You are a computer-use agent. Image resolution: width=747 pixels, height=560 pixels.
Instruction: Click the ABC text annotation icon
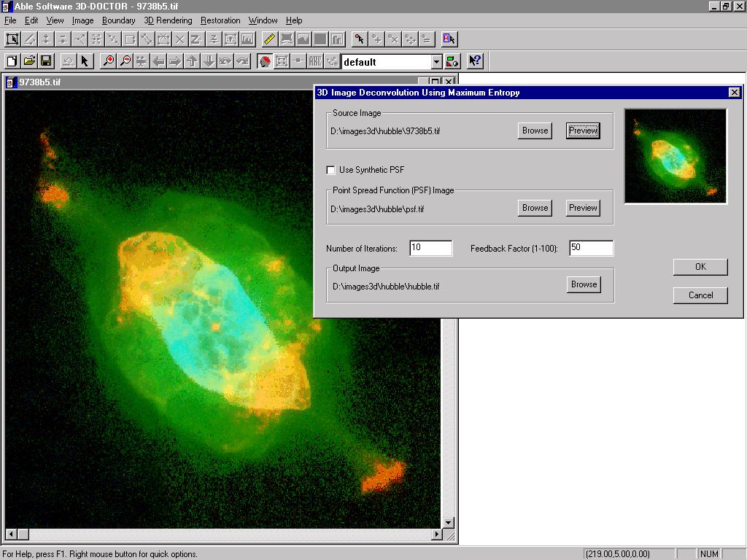click(315, 61)
